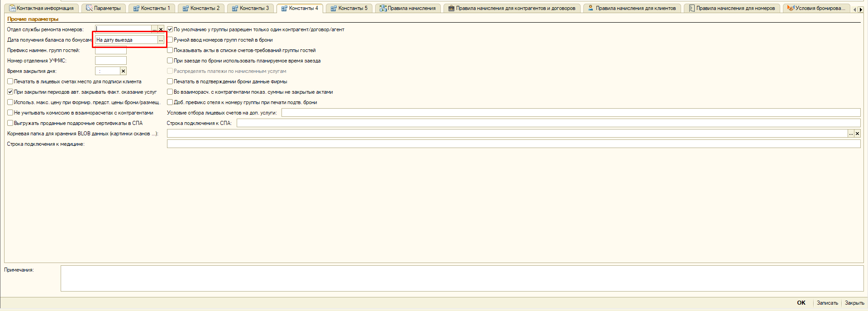Click the Строка подключения к медицине field
This screenshot has width=868, height=311.
click(514, 144)
